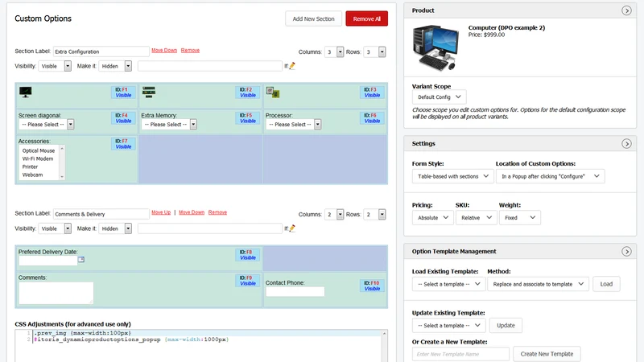Collapse the Settings panel with its arrow icon
The height and width of the screenshot is (362, 644).
tap(626, 144)
